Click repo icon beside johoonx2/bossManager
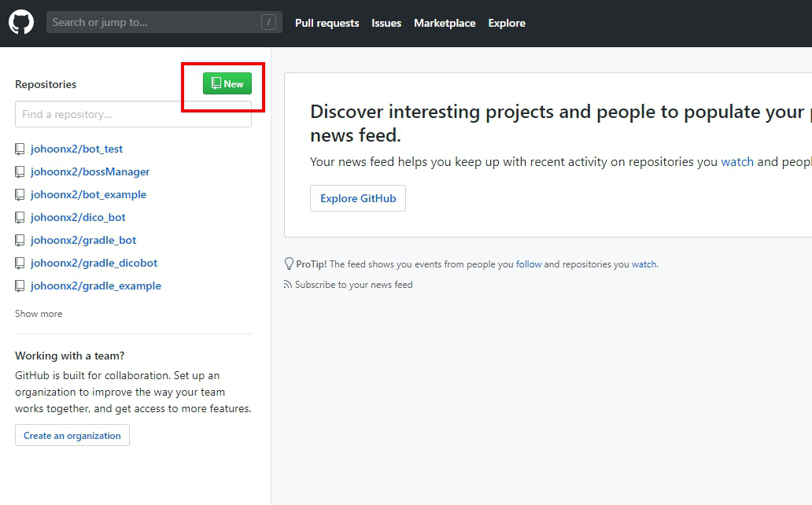Screen dimensions: 812x505 (20, 172)
